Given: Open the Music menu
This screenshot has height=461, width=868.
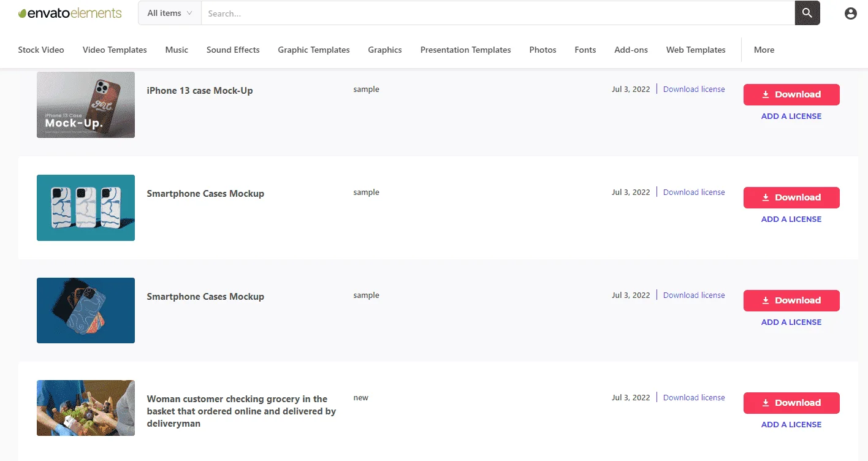Looking at the screenshot, I should (177, 50).
